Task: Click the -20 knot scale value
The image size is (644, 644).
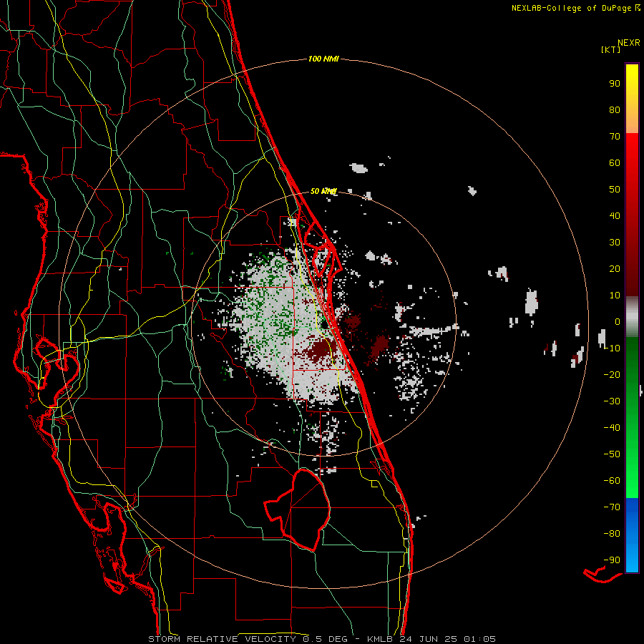Action: [x=612, y=374]
